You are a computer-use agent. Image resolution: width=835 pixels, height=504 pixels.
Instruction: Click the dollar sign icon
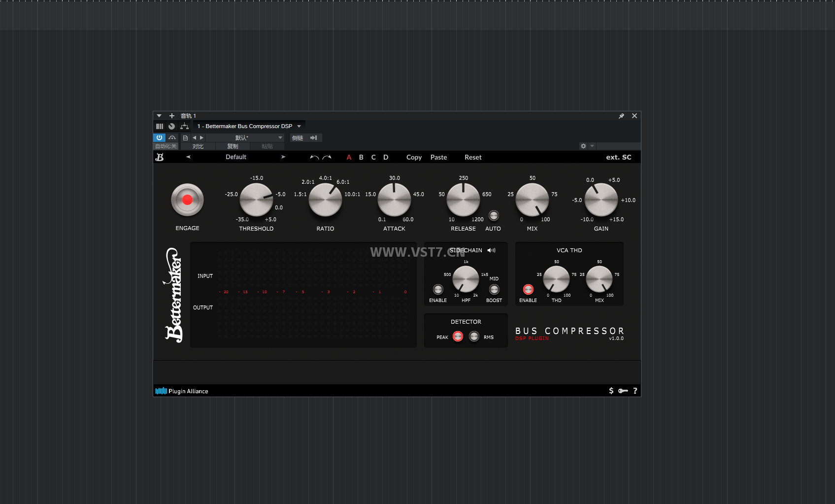point(611,391)
